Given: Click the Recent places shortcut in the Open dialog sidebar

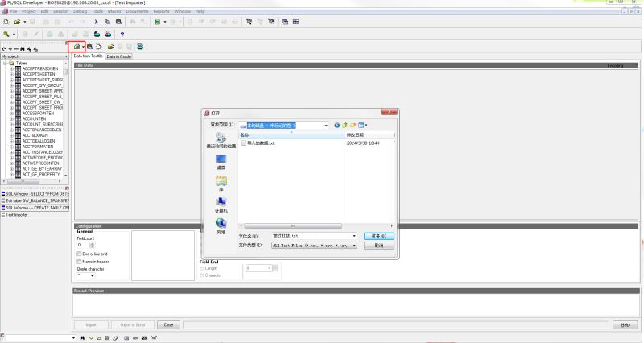Looking at the screenshot, I should [221, 140].
